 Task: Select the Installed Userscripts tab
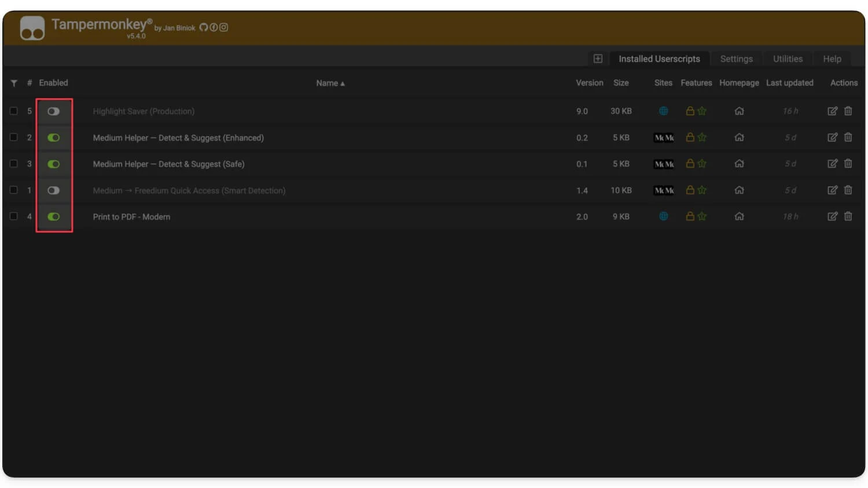pos(660,58)
